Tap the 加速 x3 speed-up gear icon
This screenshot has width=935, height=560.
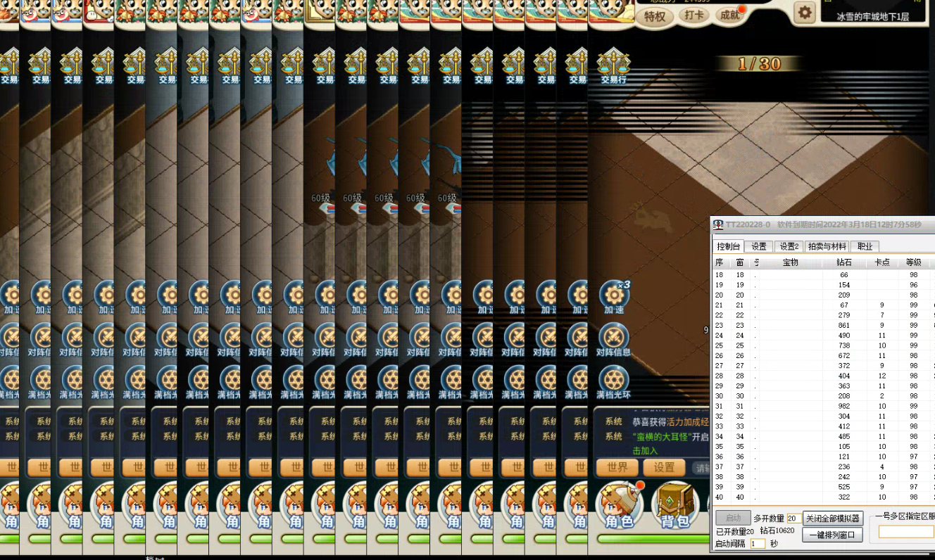(x=613, y=297)
